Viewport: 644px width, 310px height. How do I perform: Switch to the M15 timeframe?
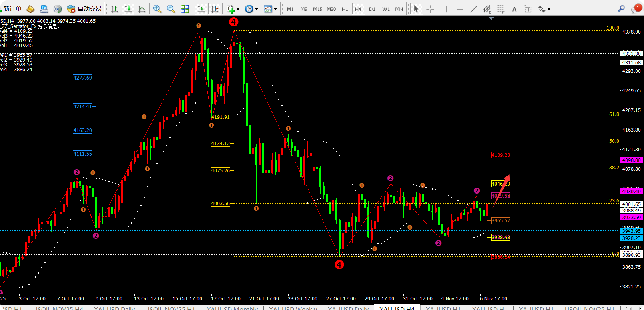[317, 9]
